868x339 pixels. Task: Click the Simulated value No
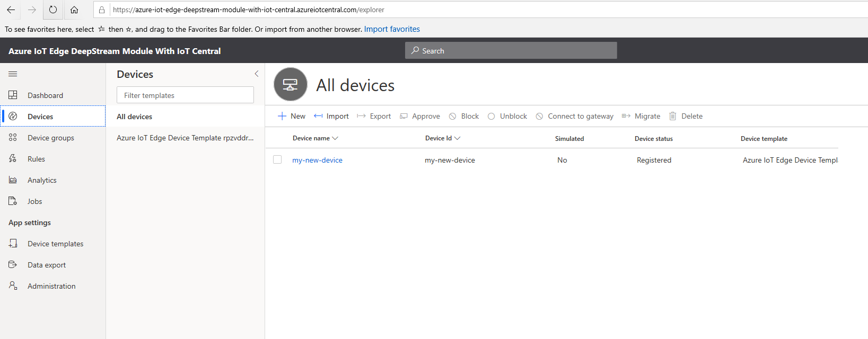coord(562,160)
